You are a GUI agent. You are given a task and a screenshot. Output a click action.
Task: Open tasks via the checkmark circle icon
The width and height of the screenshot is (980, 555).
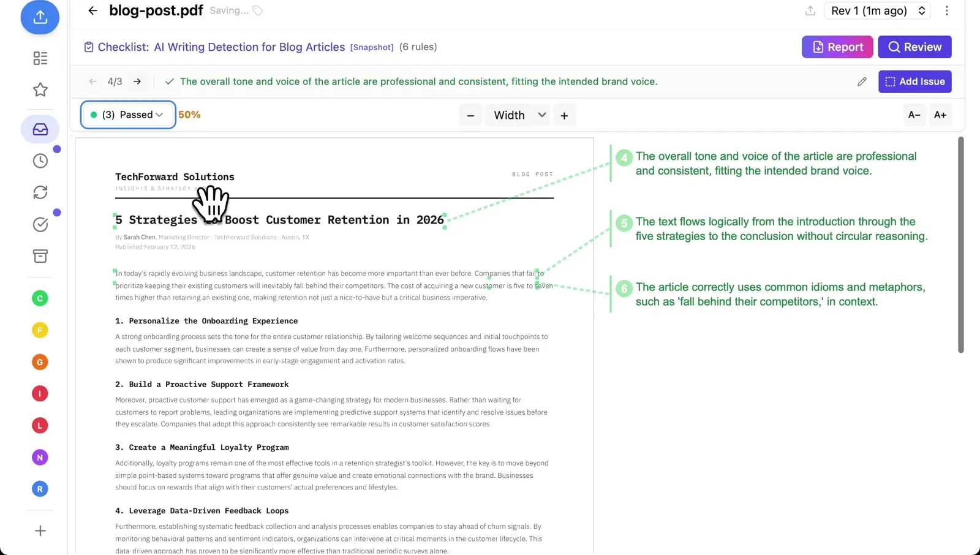(40, 224)
